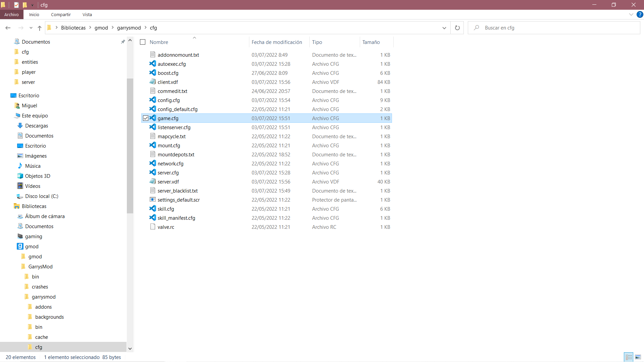Uncheck the game.cfg selection checkbox
Viewport: 644px width, 362px height.
146,118
